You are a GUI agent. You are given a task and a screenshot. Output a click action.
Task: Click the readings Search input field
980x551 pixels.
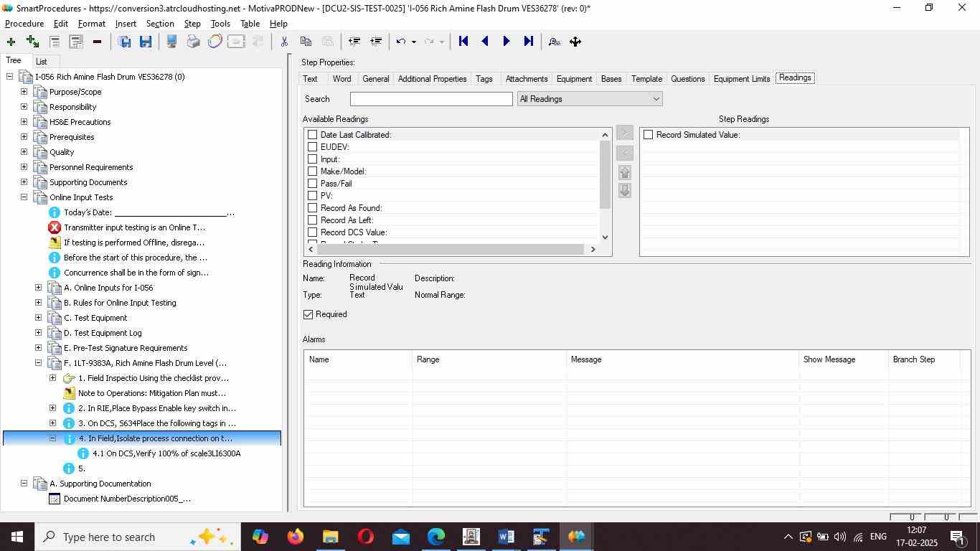tap(431, 99)
